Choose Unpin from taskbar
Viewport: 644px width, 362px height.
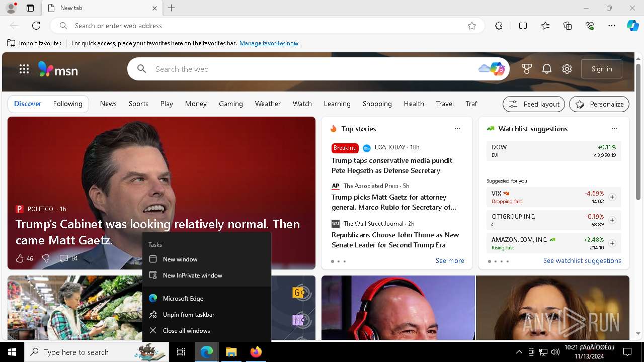[x=207, y=315]
